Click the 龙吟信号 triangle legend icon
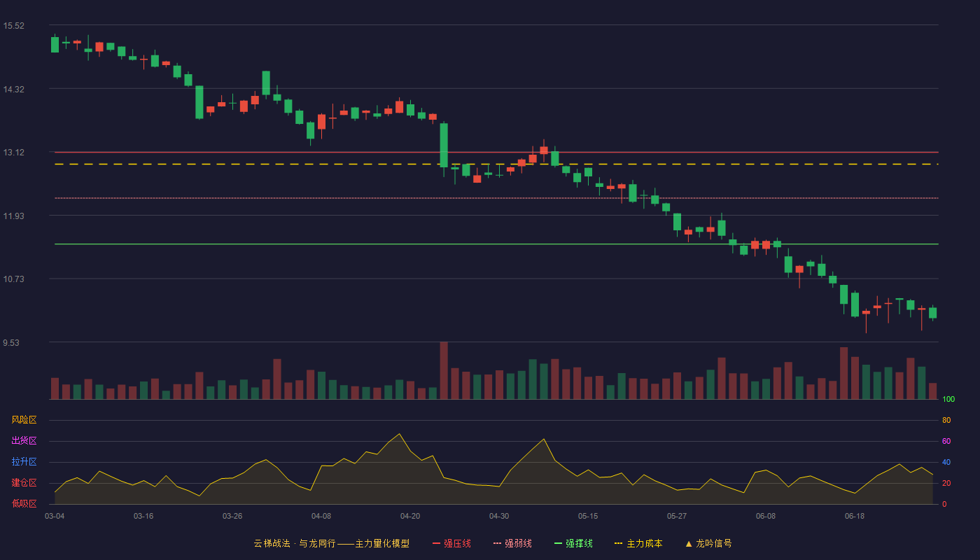The image size is (980, 560). (688, 543)
